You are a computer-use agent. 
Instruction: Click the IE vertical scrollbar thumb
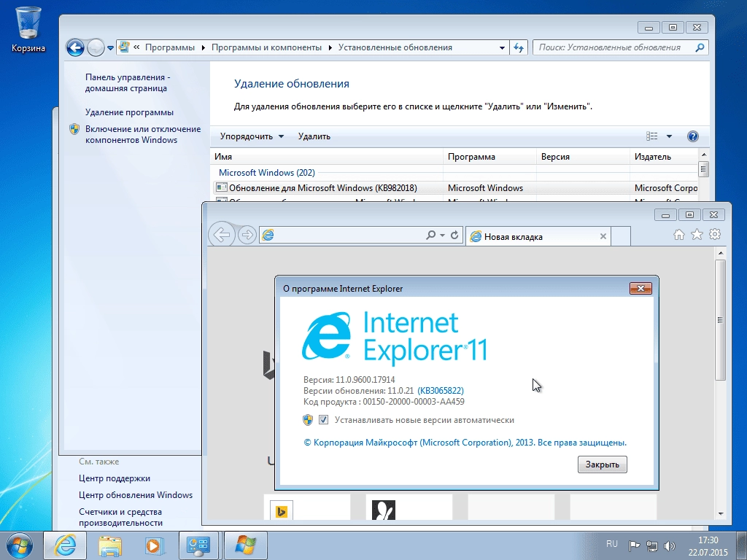[721, 320]
